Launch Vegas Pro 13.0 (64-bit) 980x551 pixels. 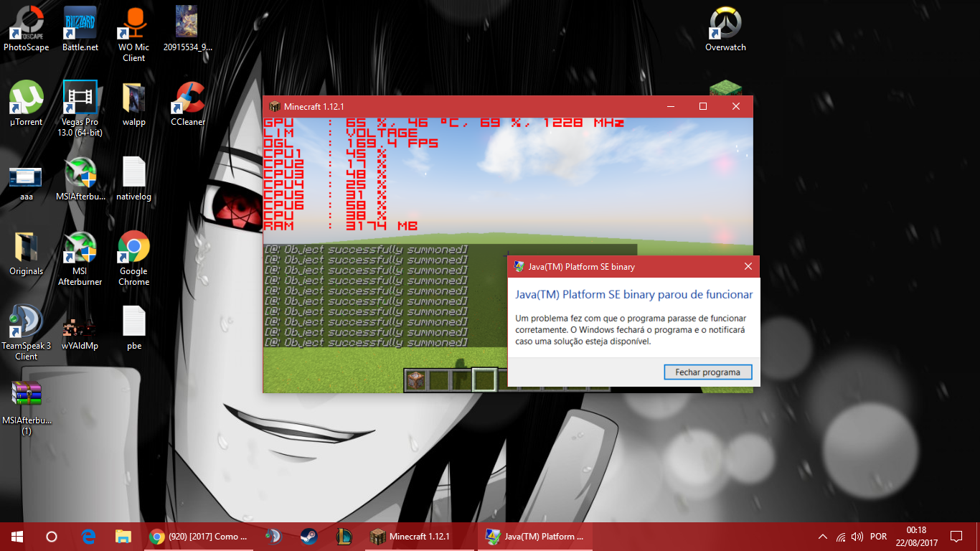click(x=80, y=108)
